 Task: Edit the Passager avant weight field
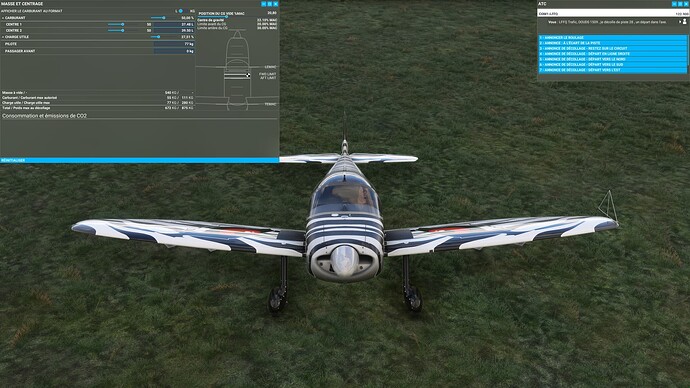(x=173, y=51)
